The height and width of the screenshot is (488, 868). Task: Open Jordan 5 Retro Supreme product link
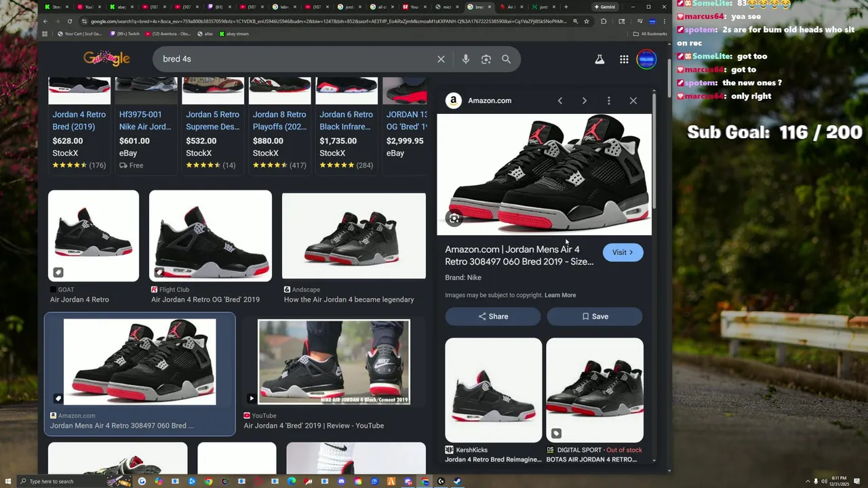pos(212,121)
